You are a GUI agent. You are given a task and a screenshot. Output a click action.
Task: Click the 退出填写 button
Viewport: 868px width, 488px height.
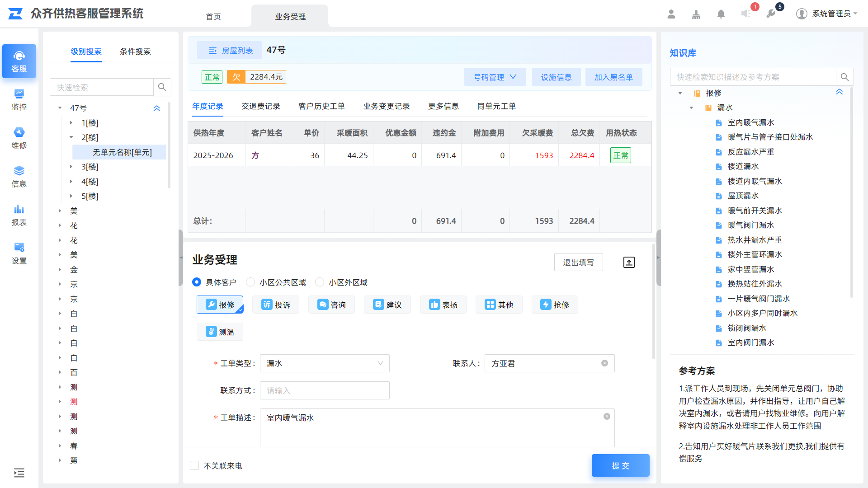[578, 262]
